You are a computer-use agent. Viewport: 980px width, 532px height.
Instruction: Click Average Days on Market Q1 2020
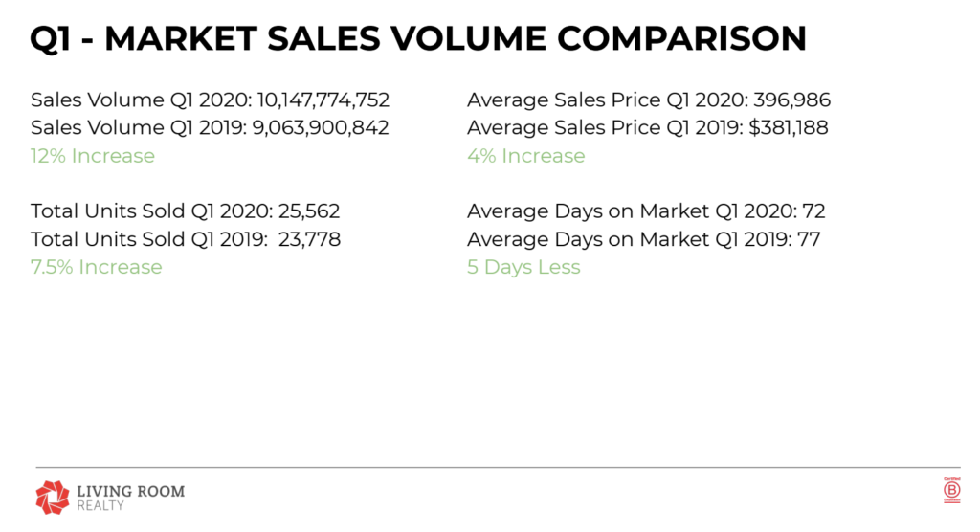pyautogui.click(x=646, y=211)
